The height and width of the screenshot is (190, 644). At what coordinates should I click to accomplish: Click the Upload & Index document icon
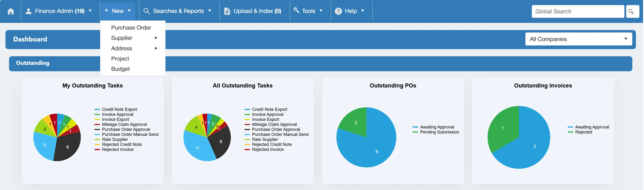tap(227, 11)
